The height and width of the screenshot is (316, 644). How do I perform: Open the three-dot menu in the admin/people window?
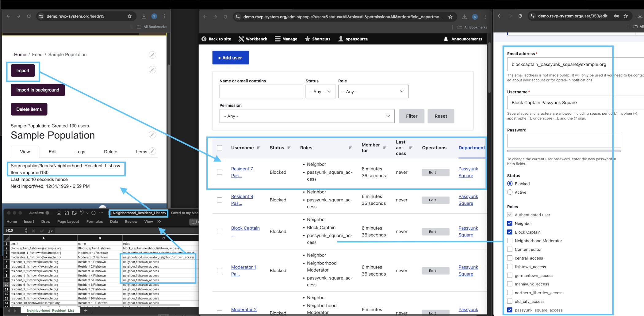(x=485, y=17)
